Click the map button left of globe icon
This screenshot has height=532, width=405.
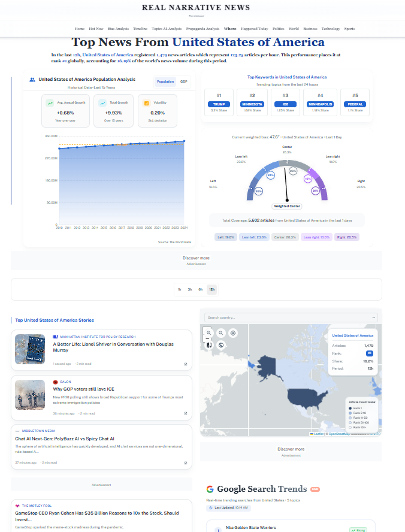click(209, 345)
